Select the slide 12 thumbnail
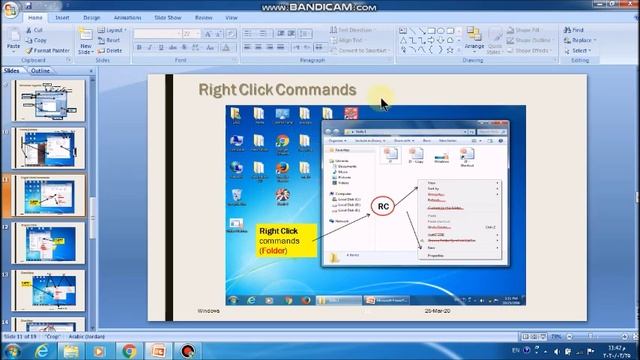This screenshot has width=640, height=360. pos(49,243)
